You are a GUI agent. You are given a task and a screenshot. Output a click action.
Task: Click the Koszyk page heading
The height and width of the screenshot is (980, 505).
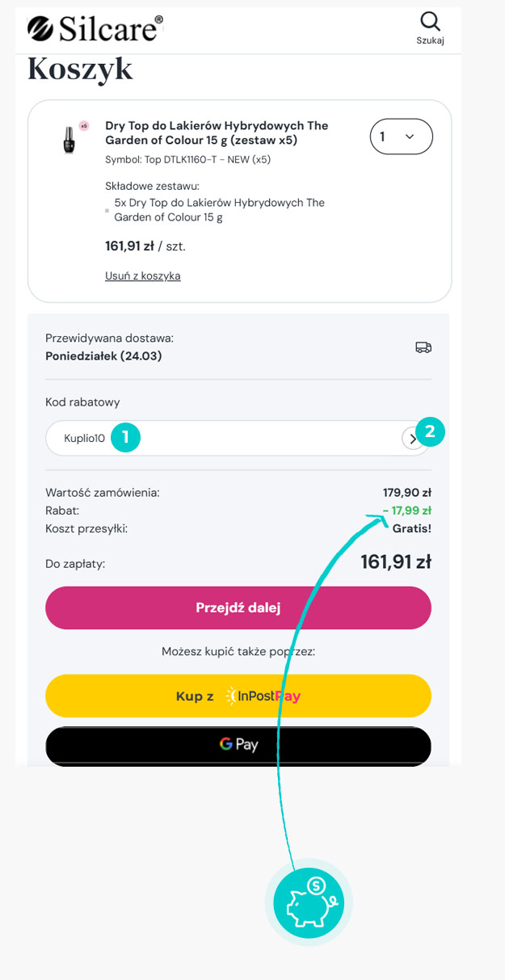click(x=80, y=69)
